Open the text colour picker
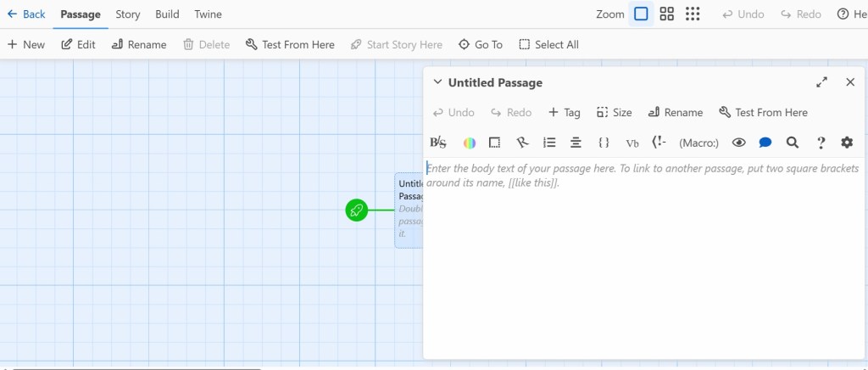Viewport: 868px width, 370px height. [469, 143]
